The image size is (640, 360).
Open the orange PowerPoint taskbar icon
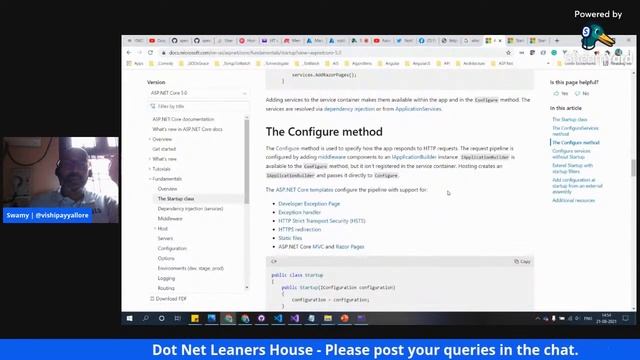click(x=344, y=318)
